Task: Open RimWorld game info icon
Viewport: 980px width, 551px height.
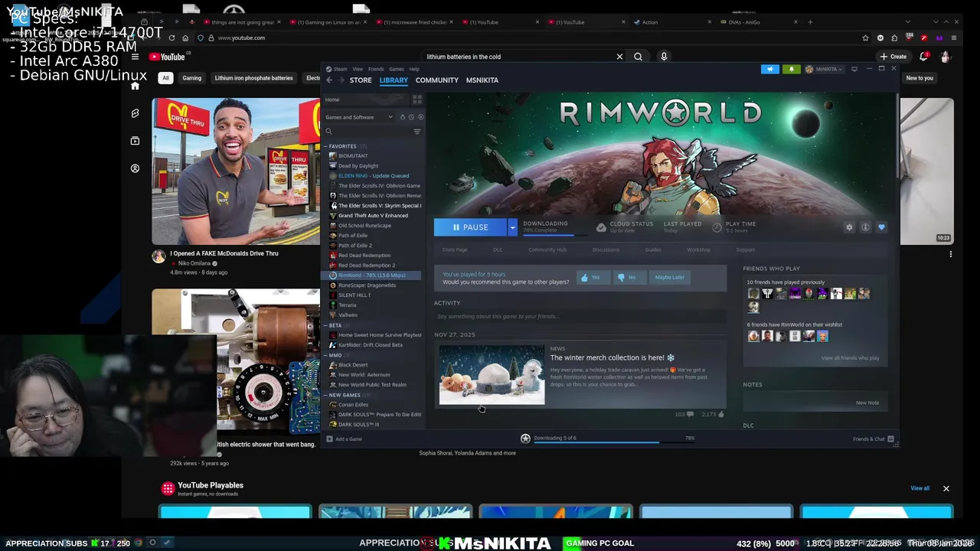Action: [x=865, y=227]
